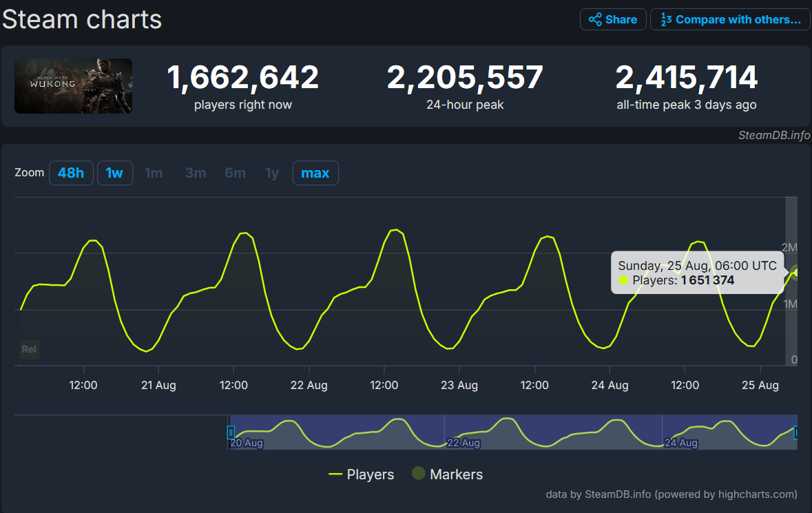Screen dimensions: 812x513
Task: Choose the 1m zoom option
Action: (154, 173)
